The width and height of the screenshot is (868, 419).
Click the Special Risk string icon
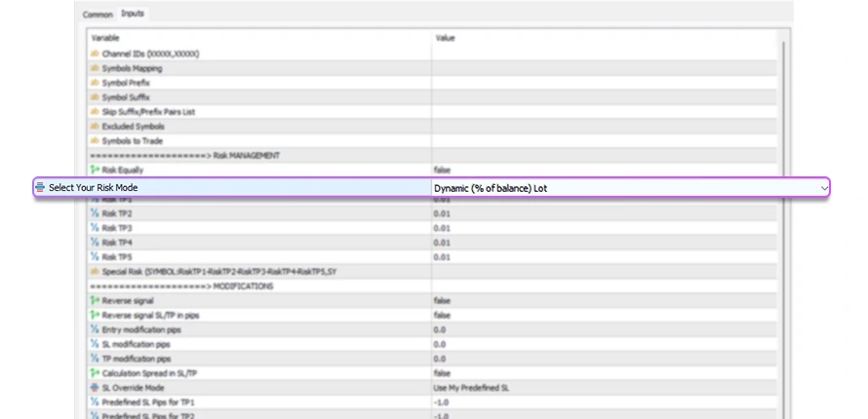95,271
